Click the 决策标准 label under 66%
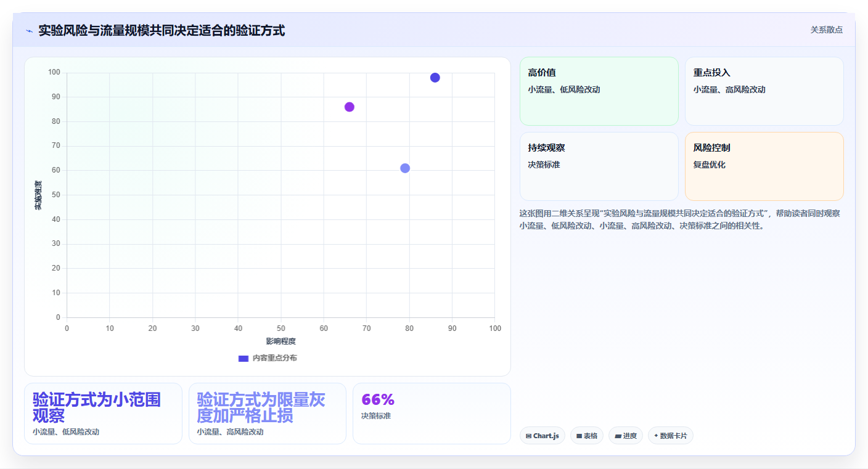This screenshot has height=469, width=868. 376,416
